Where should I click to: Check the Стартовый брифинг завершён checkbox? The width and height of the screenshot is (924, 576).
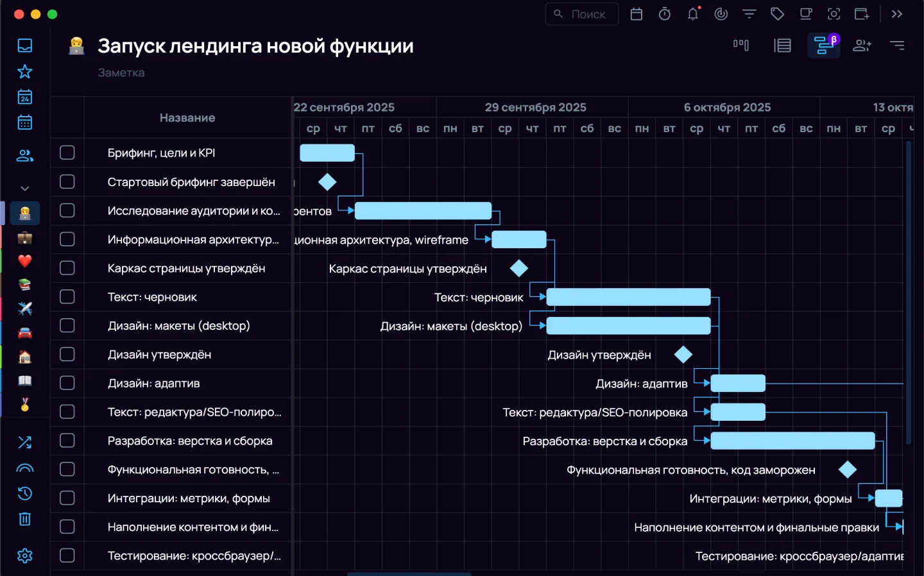(67, 182)
